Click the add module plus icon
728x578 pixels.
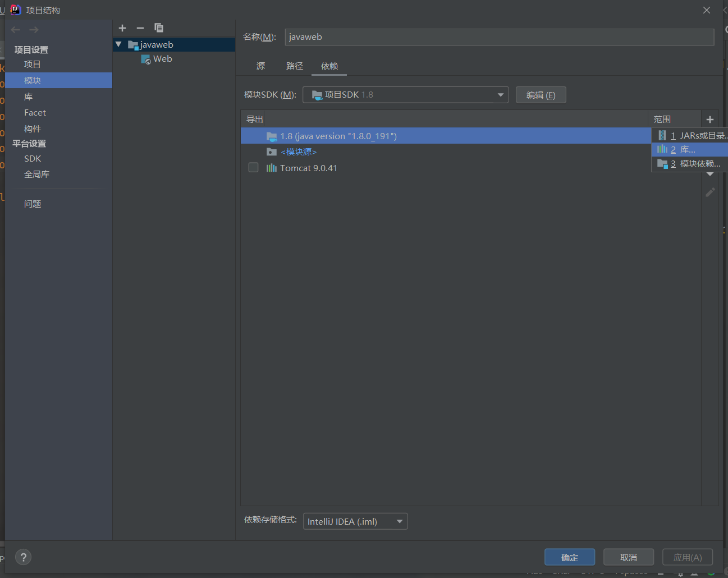(x=122, y=28)
